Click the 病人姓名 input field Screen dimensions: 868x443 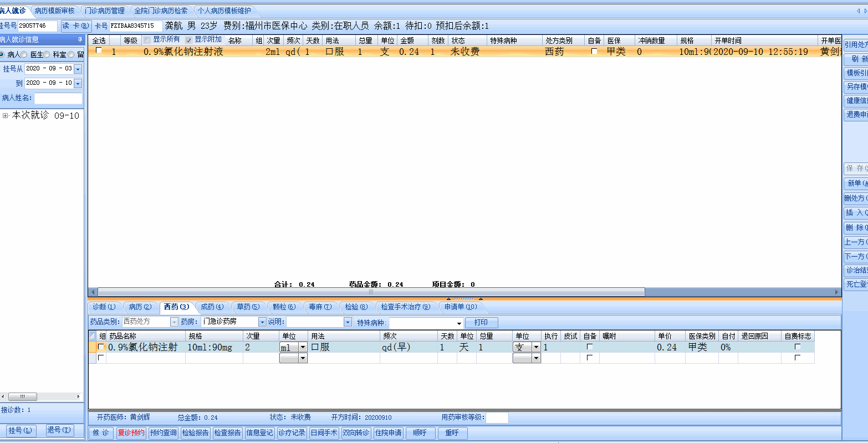click(x=58, y=98)
